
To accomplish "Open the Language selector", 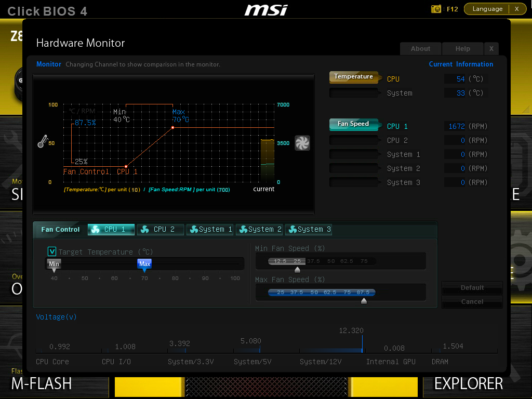I will tap(489, 9).
